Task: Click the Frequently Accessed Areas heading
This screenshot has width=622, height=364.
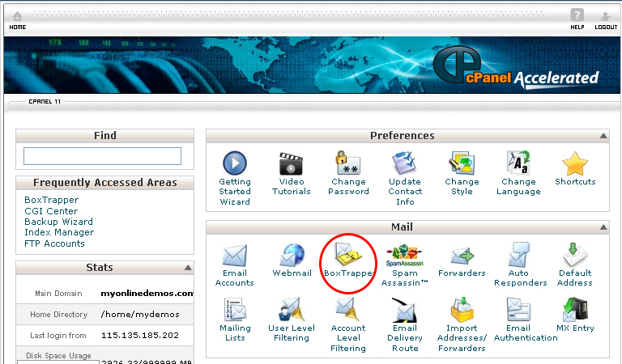Action: [105, 183]
